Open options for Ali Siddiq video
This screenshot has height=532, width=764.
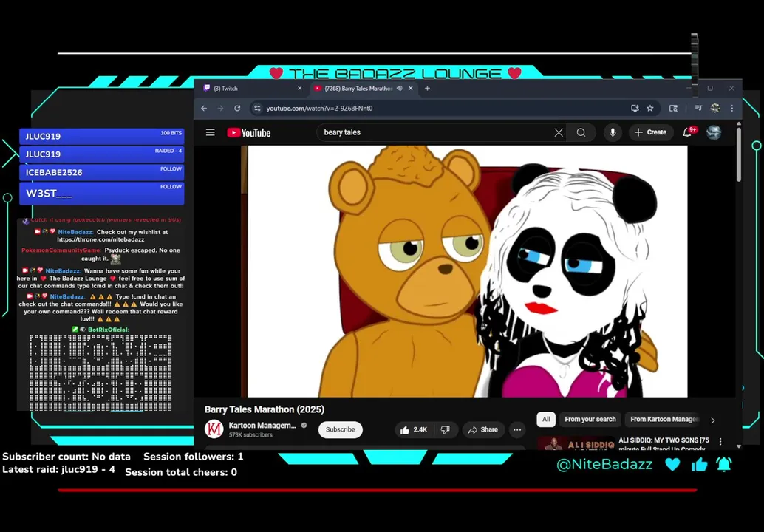point(720,441)
